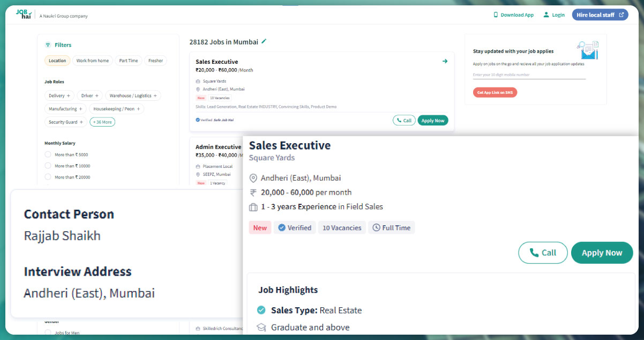This screenshot has width=644, height=340.
Task: Click the rupee icon beside 20,000 - 60,000
Action: 253,193
